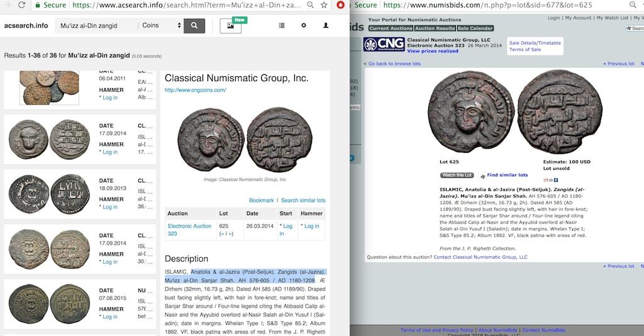This screenshot has height=336, width=644.
Task: Click the CNG logo on NumisBids
Action: tap(384, 45)
